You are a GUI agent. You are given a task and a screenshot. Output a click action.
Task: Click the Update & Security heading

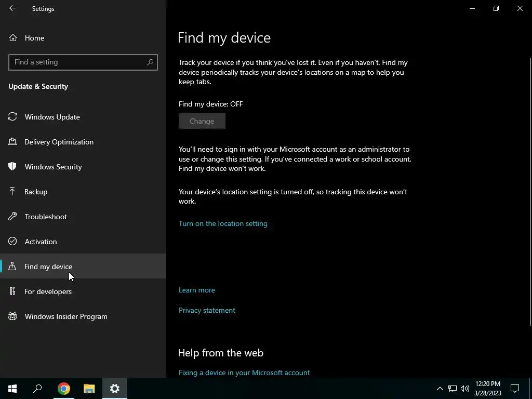[38, 87]
